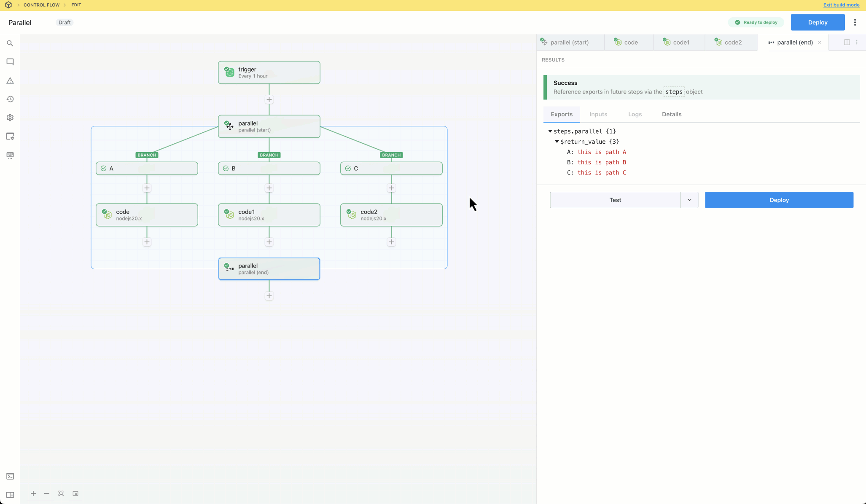This screenshot has width=866, height=504.
Task: Select the code2 node on canvas
Action: click(x=391, y=215)
